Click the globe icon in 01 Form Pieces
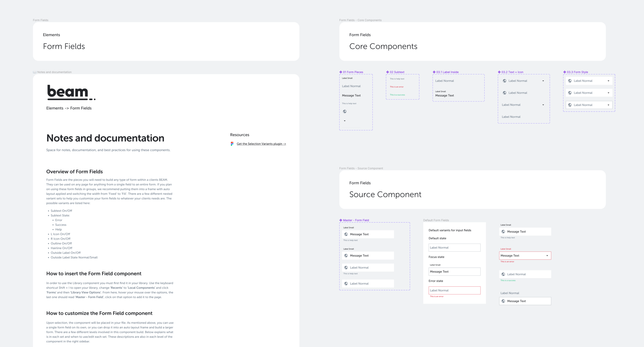The width and height of the screenshot is (644, 347). (345, 112)
